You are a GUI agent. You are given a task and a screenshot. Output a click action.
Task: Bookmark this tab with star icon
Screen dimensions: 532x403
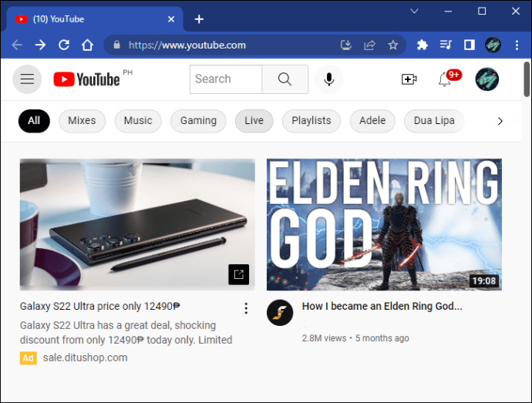point(393,45)
